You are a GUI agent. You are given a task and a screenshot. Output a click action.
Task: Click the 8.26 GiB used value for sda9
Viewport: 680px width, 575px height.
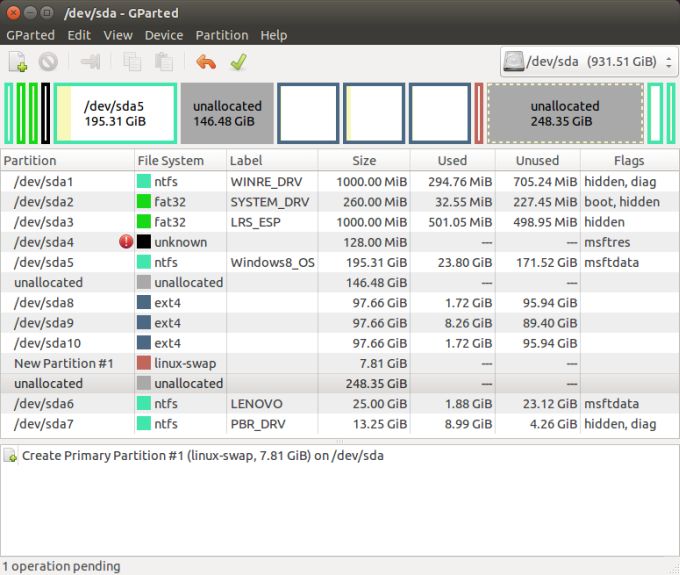tap(468, 323)
